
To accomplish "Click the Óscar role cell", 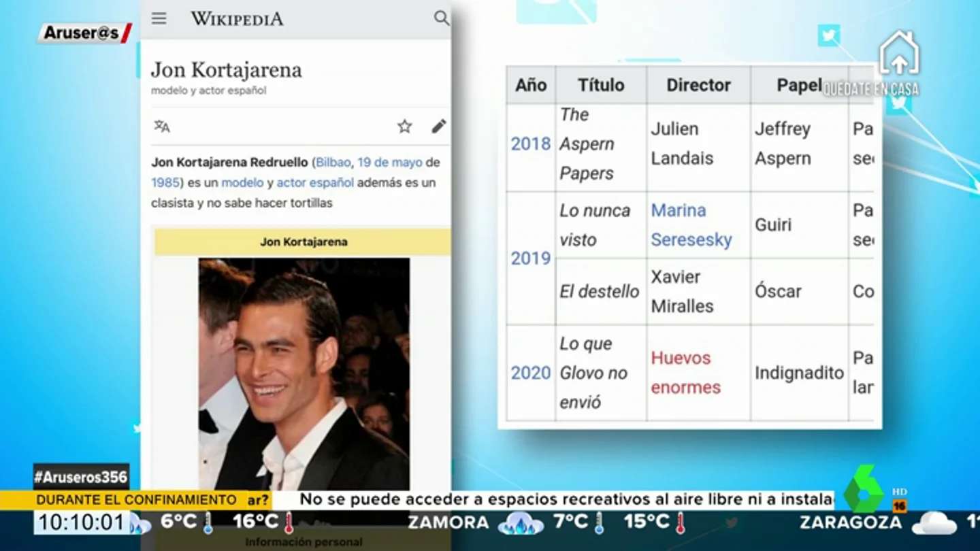I will click(x=800, y=291).
